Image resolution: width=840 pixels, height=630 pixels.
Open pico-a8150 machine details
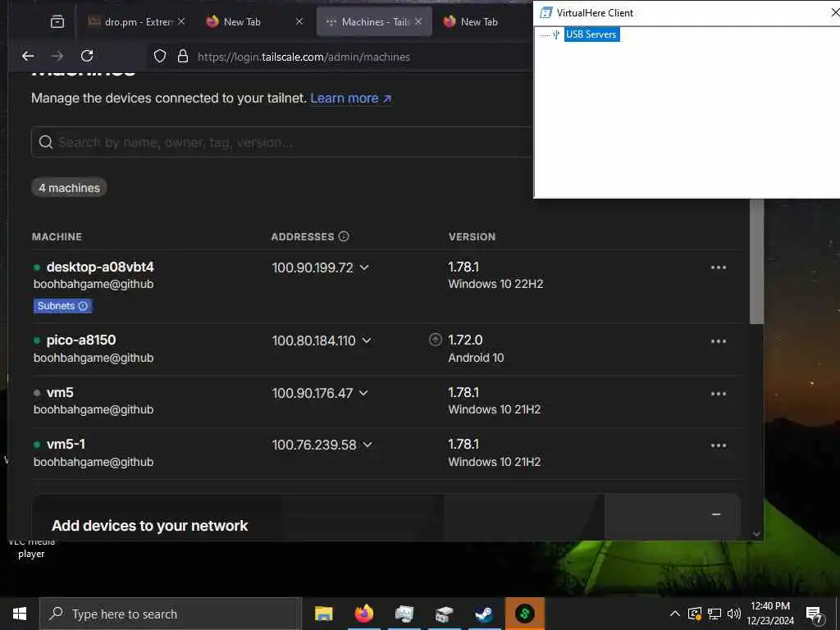click(81, 340)
